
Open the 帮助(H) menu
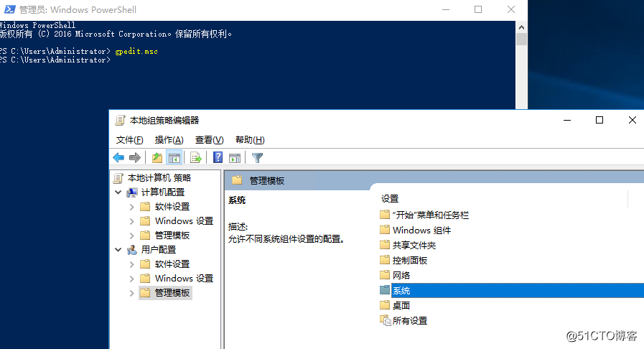[x=250, y=140]
